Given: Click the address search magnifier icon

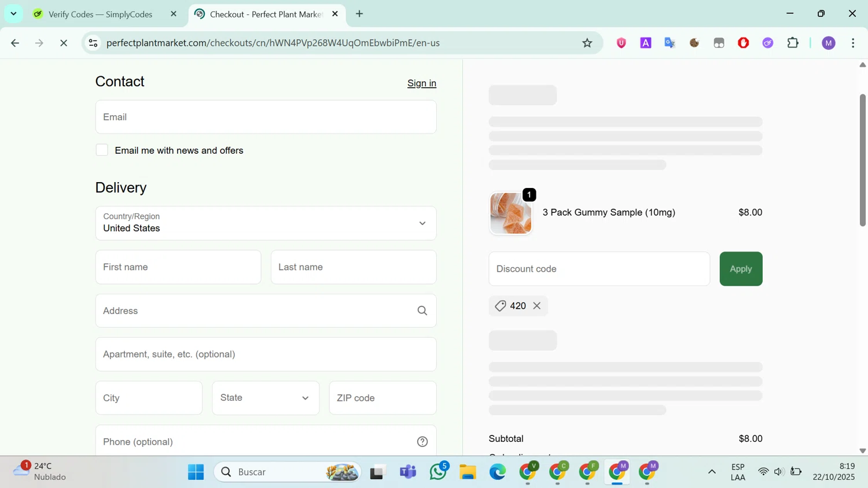Looking at the screenshot, I should (422, 311).
